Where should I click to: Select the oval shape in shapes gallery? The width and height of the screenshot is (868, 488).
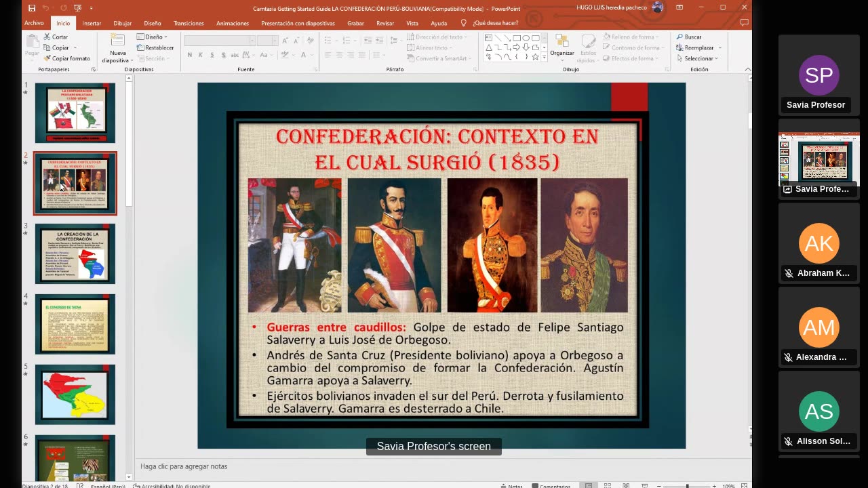pyautogui.click(x=526, y=37)
